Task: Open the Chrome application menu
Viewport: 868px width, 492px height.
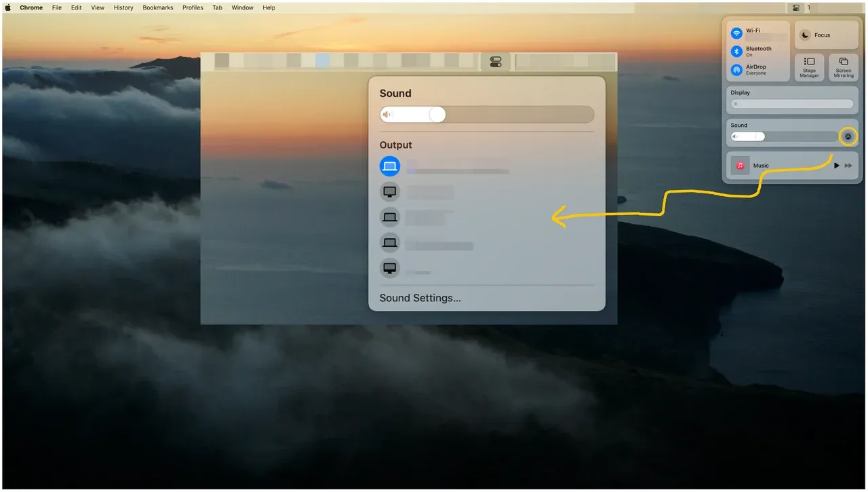Action: click(31, 7)
